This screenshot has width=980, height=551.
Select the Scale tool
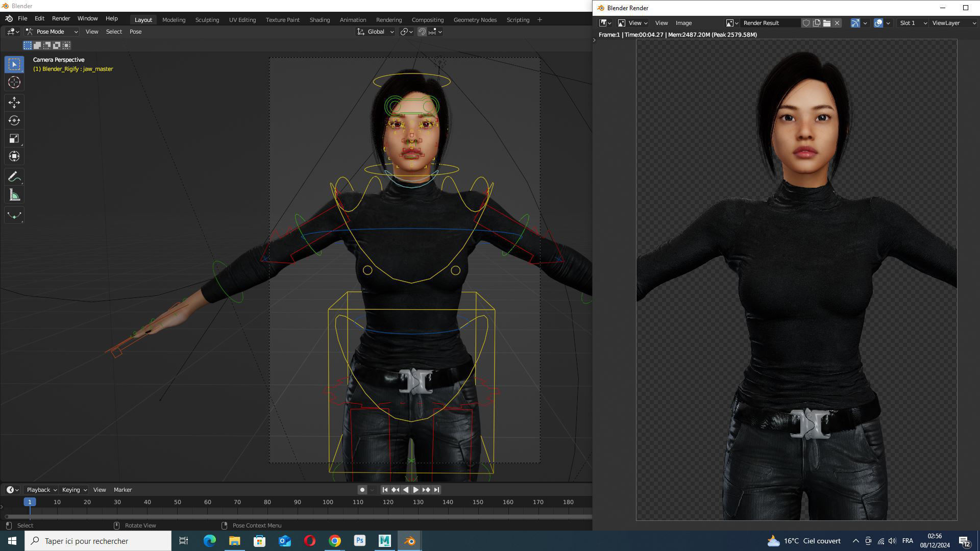(14, 138)
